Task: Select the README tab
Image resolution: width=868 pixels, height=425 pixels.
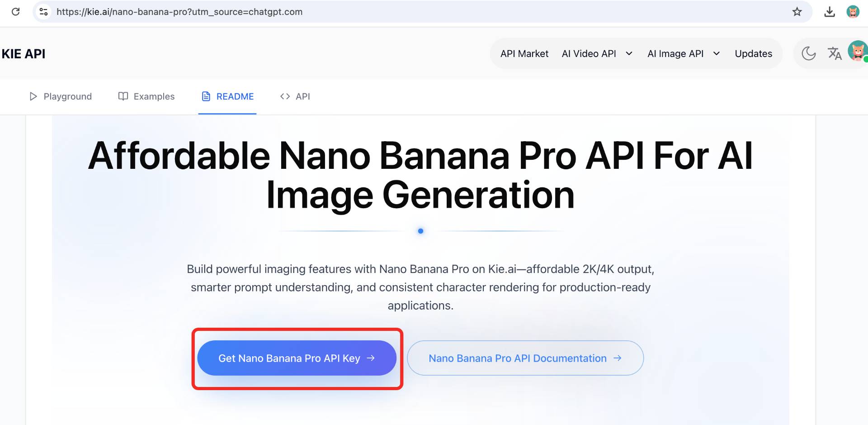Action: pyautogui.click(x=228, y=96)
